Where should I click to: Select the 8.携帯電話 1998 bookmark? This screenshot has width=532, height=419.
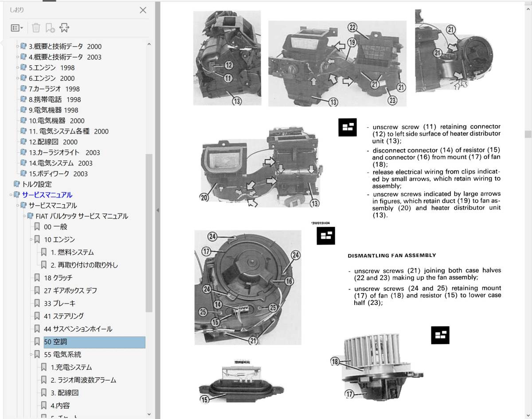click(x=55, y=99)
